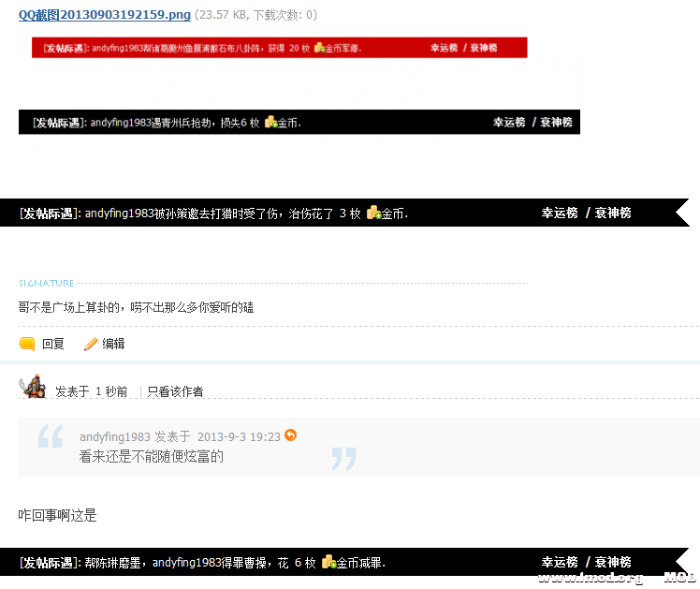The width and height of the screenshot is (700, 589).
Task: Open 幸运榜 in the 曹操 banner
Action: click(x=560, y=562)
